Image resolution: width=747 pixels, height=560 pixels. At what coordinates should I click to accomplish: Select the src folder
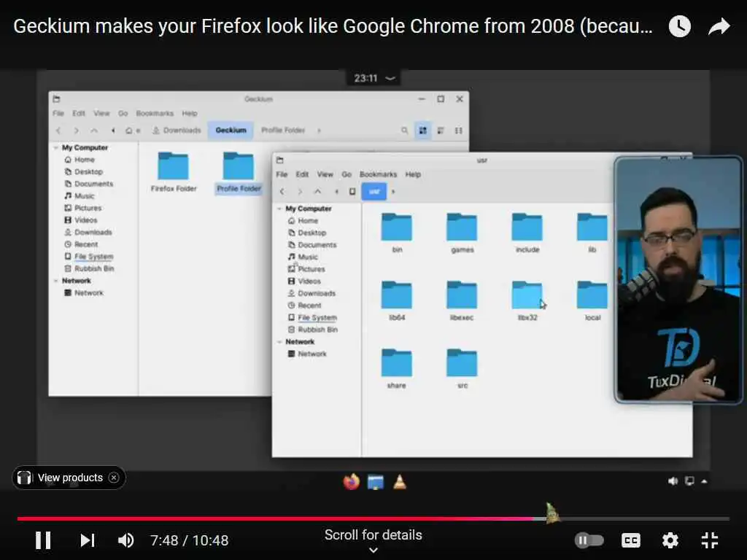pos(462,369)
